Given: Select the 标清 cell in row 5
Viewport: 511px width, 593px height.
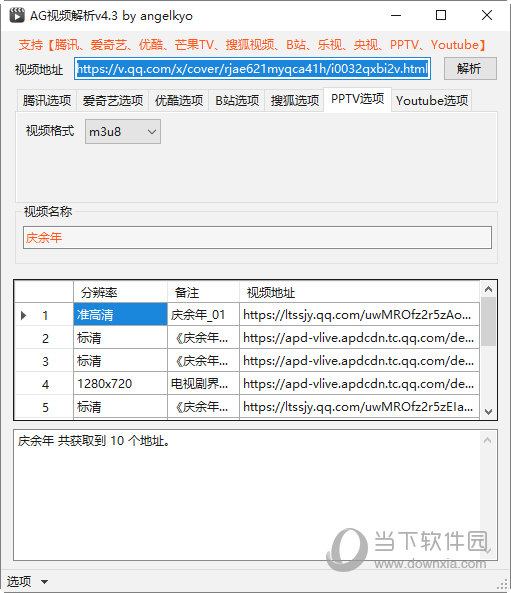Looking at the screenshot, I should coord(120,407).
